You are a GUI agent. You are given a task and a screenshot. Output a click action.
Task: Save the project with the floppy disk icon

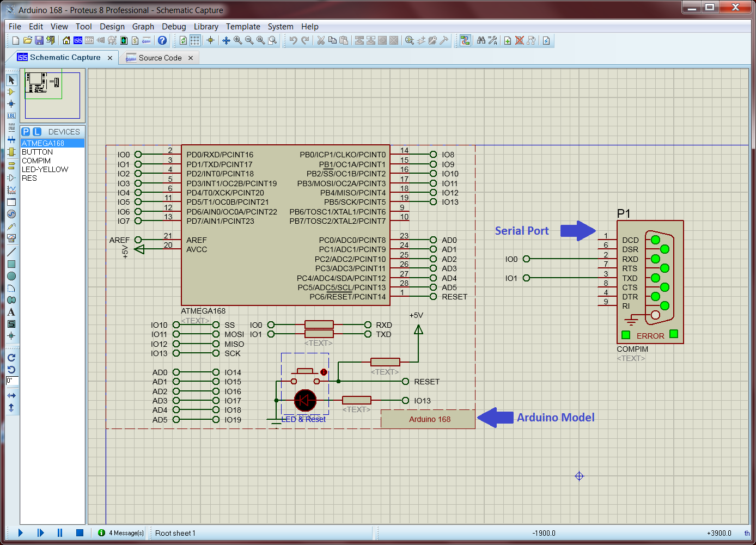(39, 40)
